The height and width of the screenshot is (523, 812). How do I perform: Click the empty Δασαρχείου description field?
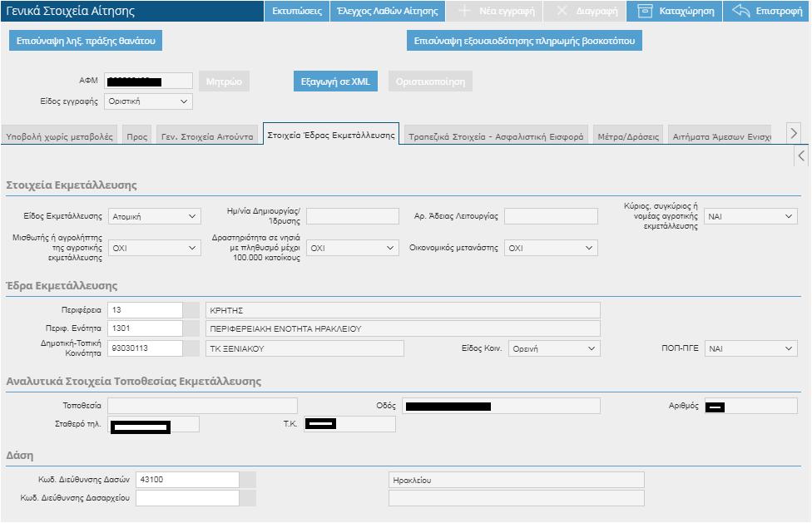coord(517,498)
